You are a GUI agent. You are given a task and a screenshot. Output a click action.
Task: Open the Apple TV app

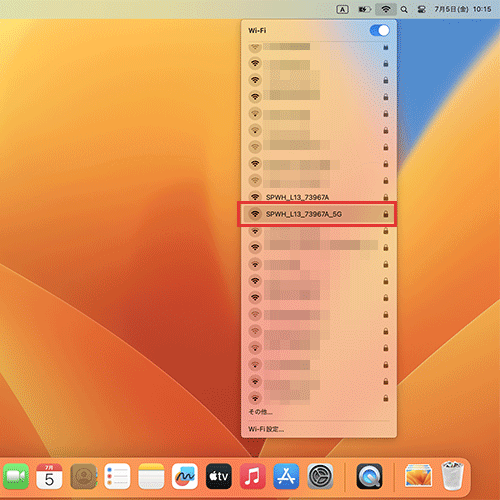click(219, 476)
